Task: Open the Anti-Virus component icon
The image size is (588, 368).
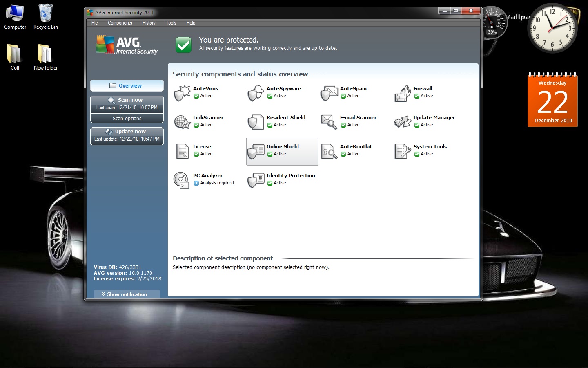Action: [182, 93]
